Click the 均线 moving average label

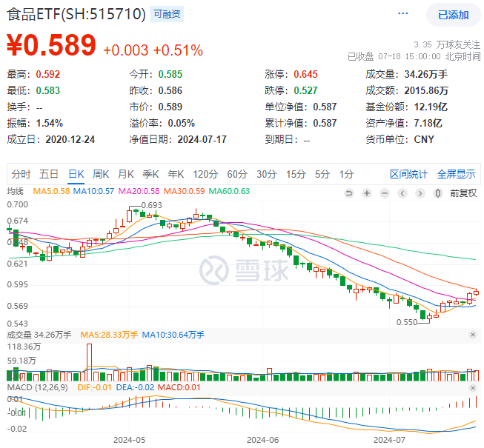click(15, 191)
